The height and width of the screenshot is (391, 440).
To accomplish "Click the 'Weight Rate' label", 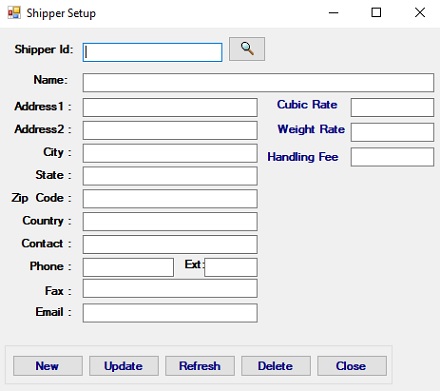I will (311, 129).
